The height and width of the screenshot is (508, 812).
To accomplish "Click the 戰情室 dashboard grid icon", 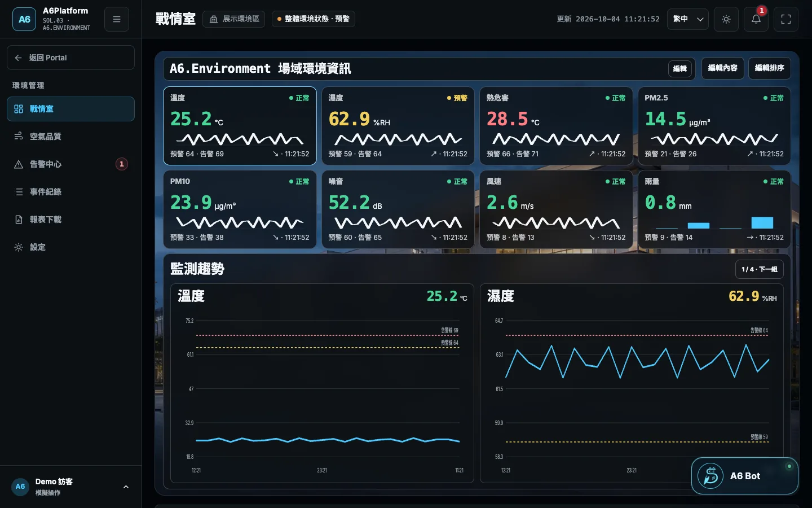I will point(19,109).
